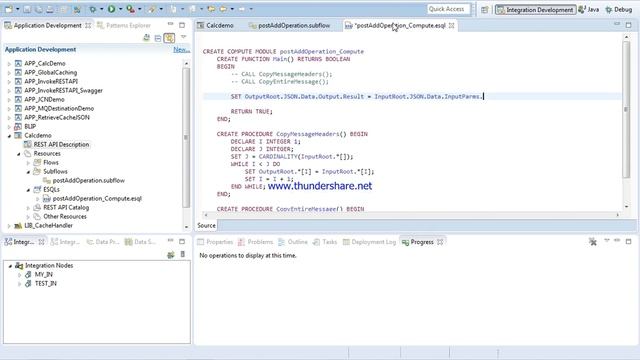Viewport: 640px width, 360px height.
Task: Expand the Flows folder
Action: tap(28, 162)
